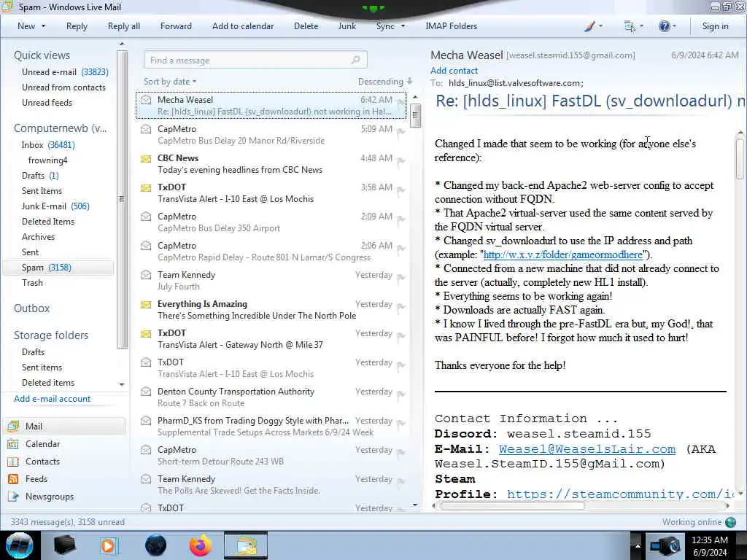Click Add e-mail account link
Screen dimensions: 747x560
pos(52,399)
